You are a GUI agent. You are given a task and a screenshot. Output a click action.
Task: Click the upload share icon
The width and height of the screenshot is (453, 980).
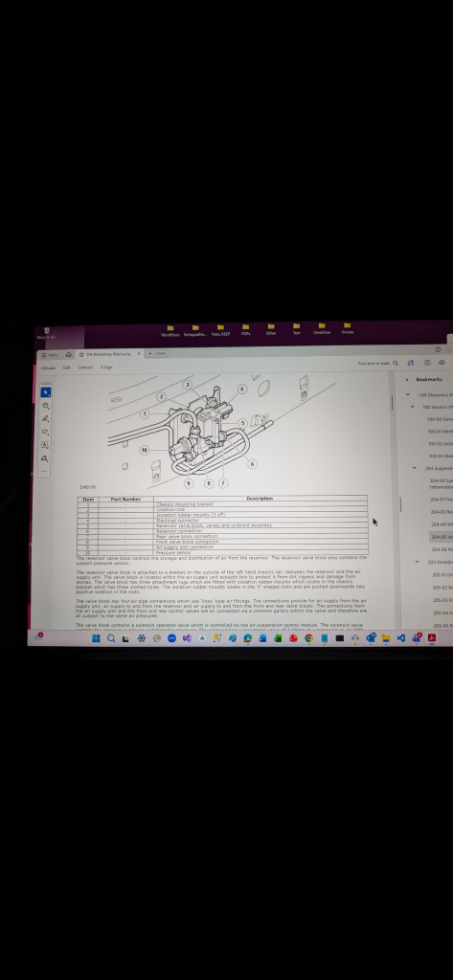coord(442,363)
